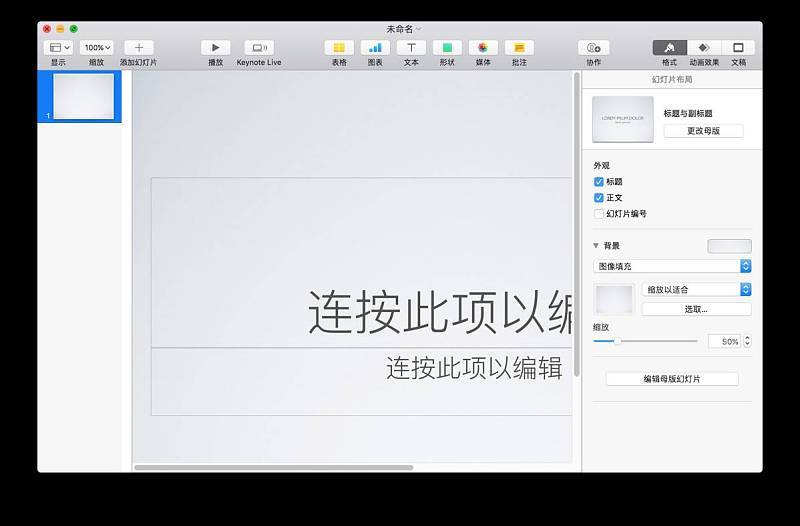Image resolution: width=800 pixels, height=526 pixels.
Task: Insert a table using the Table icon
Action: pyautogui.click(x=339, y=47)
